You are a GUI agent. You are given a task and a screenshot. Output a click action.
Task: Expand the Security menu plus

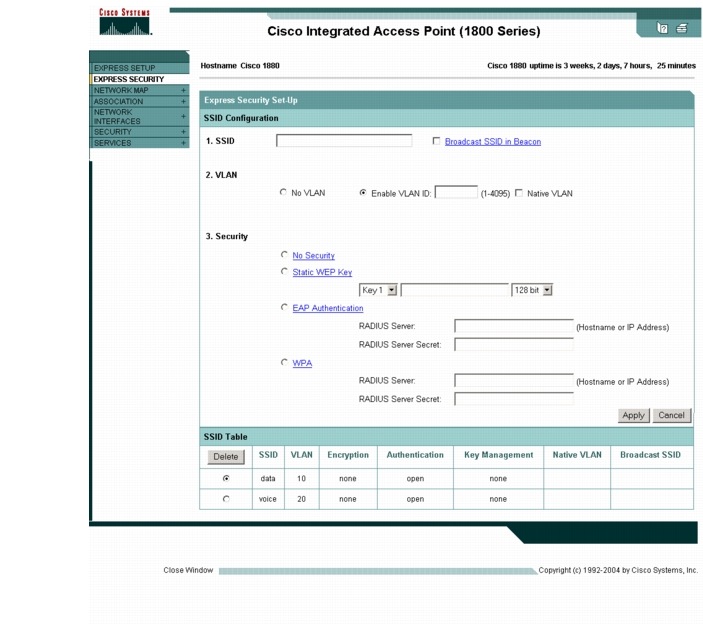click(x=183, y=132)
